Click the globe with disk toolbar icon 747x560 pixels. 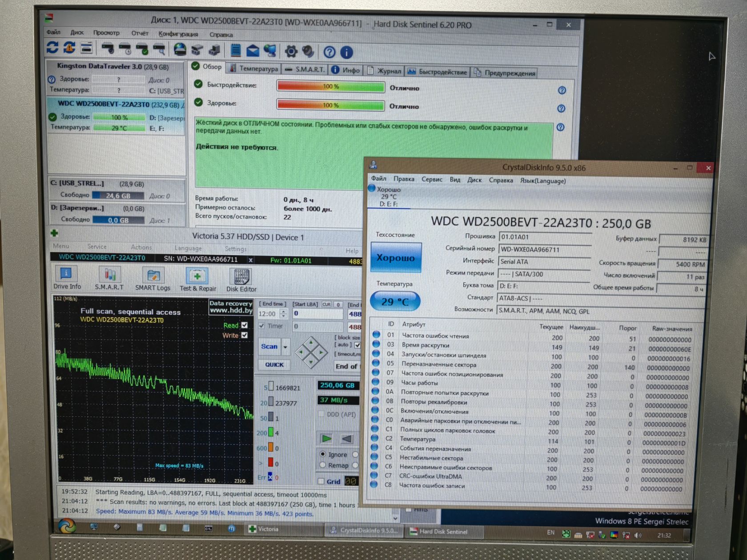point(180,49)
